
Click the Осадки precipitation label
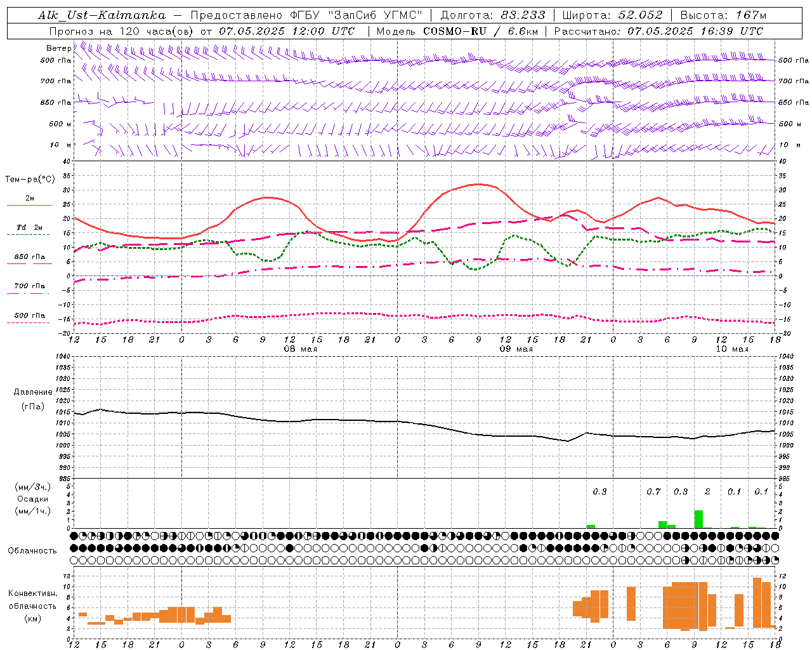32,499
